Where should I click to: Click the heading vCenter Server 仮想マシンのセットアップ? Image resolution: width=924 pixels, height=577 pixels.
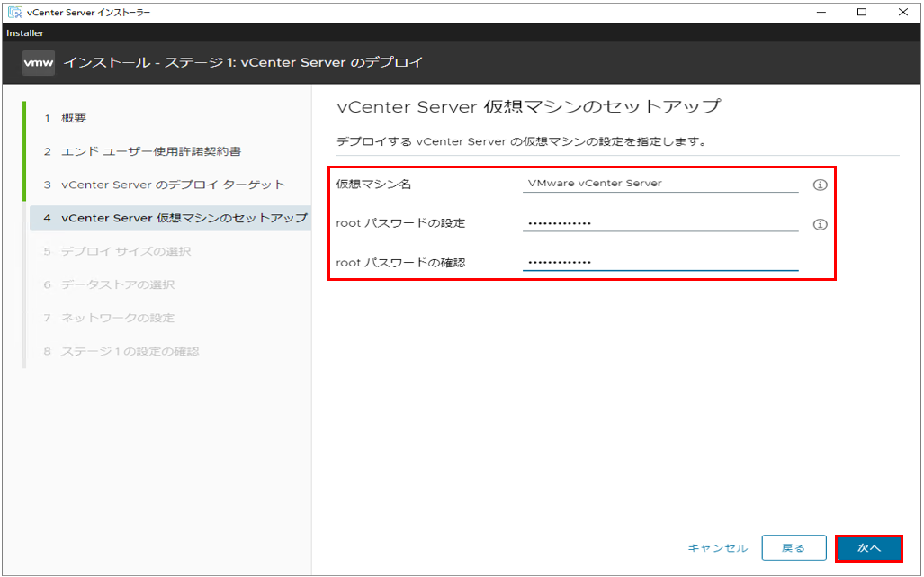point(529,107)
